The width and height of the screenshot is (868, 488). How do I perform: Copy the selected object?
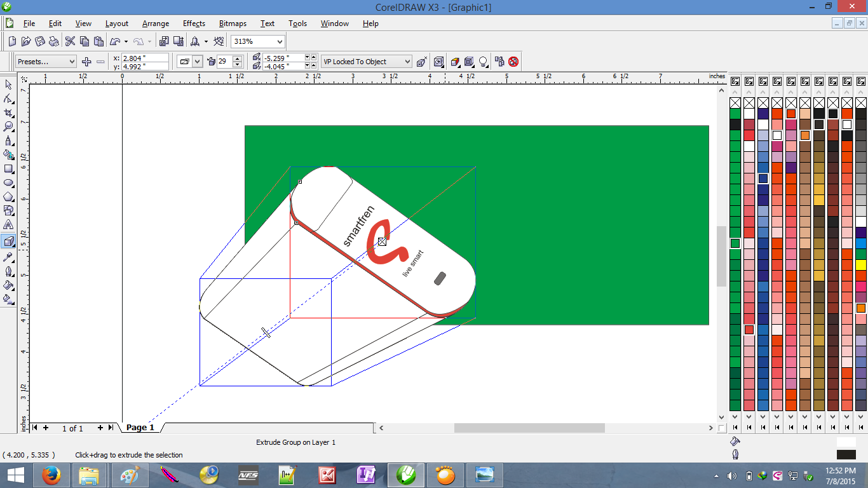click(x=85, y=41)
